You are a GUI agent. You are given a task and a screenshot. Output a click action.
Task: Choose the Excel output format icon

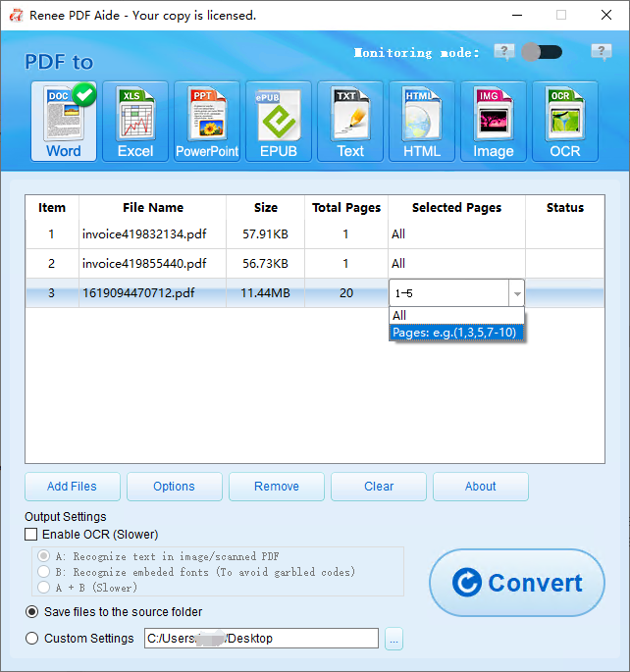point(135,121)
